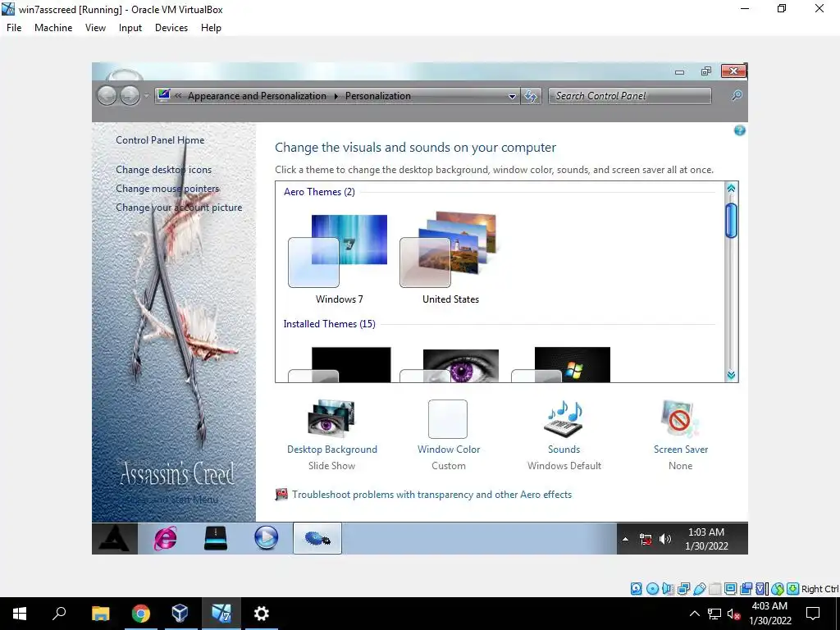
Task: Open the View menu
Action: [x=95, y=28]
